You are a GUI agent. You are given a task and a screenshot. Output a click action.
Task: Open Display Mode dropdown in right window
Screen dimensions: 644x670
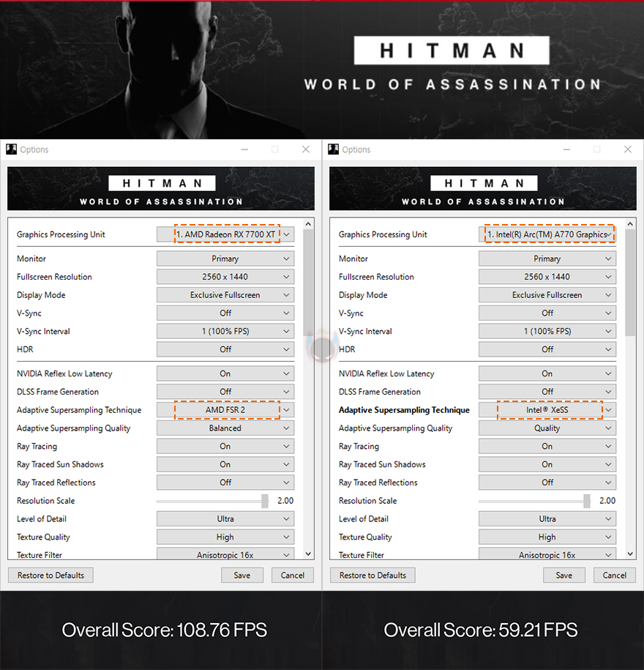pos(547,295)
